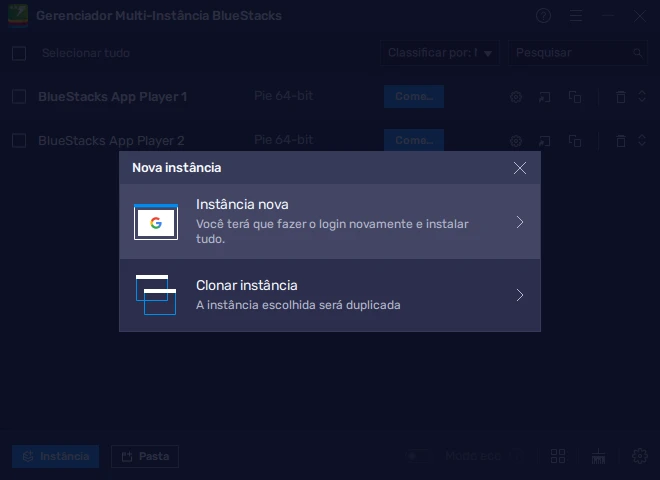Image resolution: width=660 pixels, height=480 pixels.
Task: Open manager settings gear at bottom right
Action: tap(640, 456)
